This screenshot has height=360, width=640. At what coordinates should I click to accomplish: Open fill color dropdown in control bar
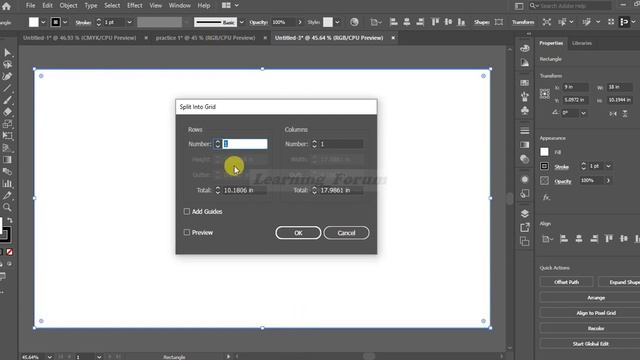pyautogui.click(x=43, y=22)
